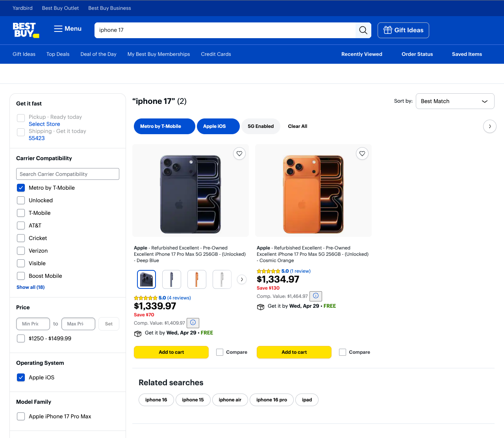Click the Gift Ideas button with gift icon
Viewport: 504px width, 438px height.
click(403, 30)
